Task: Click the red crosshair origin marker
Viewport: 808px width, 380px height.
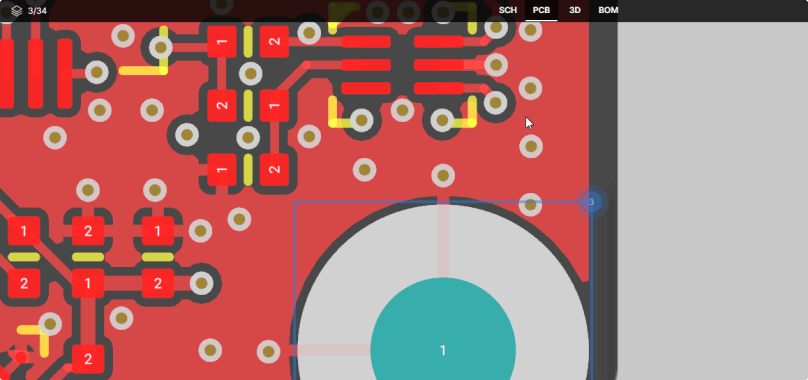Action: (21, 357)
